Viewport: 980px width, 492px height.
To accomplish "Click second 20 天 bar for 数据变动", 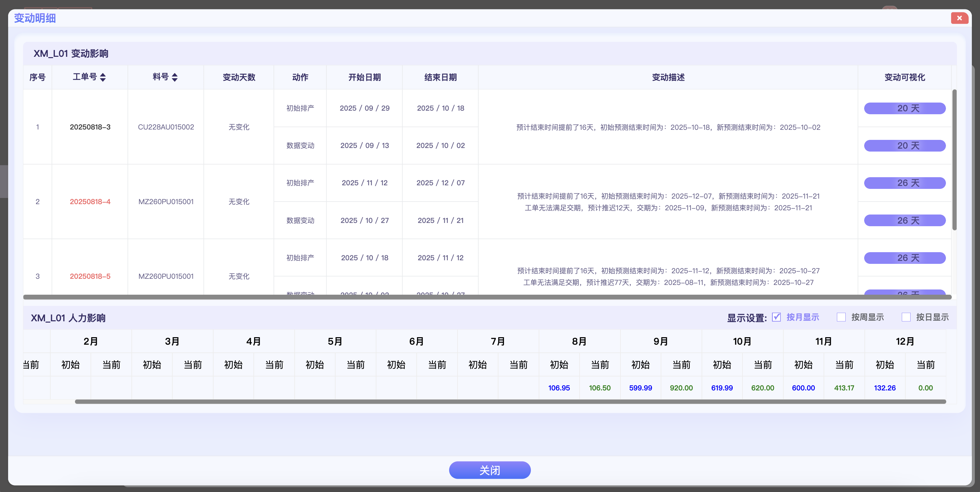I will 904,145.
